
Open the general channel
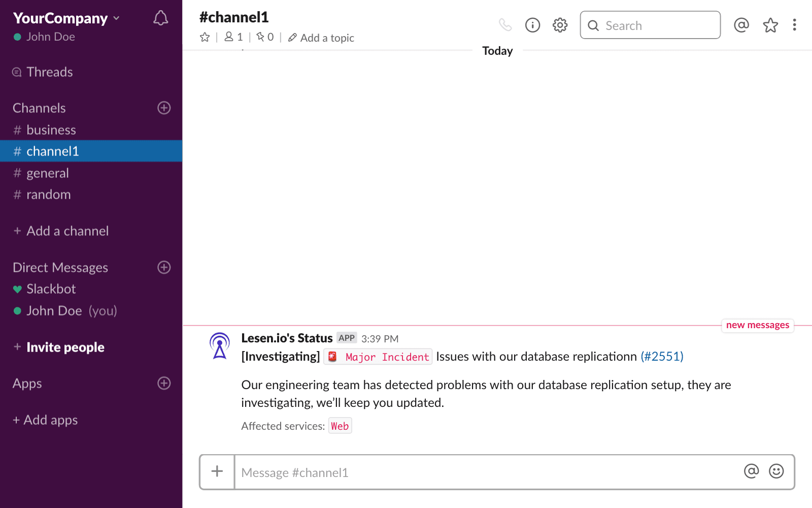pyautogui.click(x=91, y=173)
